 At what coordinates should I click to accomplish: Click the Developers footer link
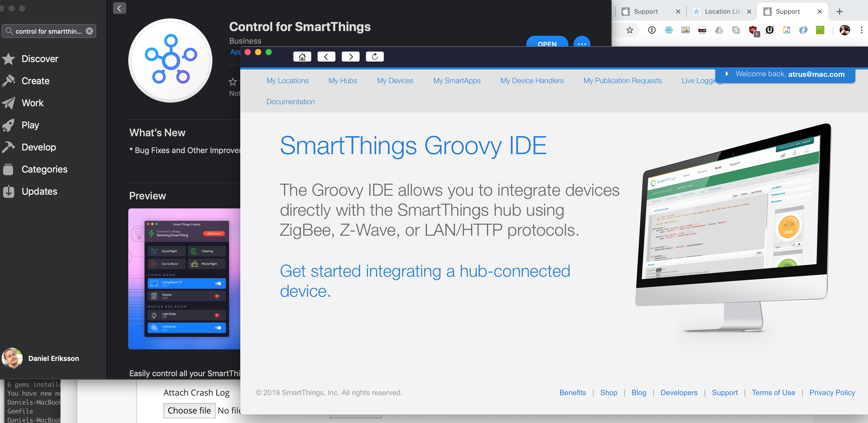click(x=679, y=393)
